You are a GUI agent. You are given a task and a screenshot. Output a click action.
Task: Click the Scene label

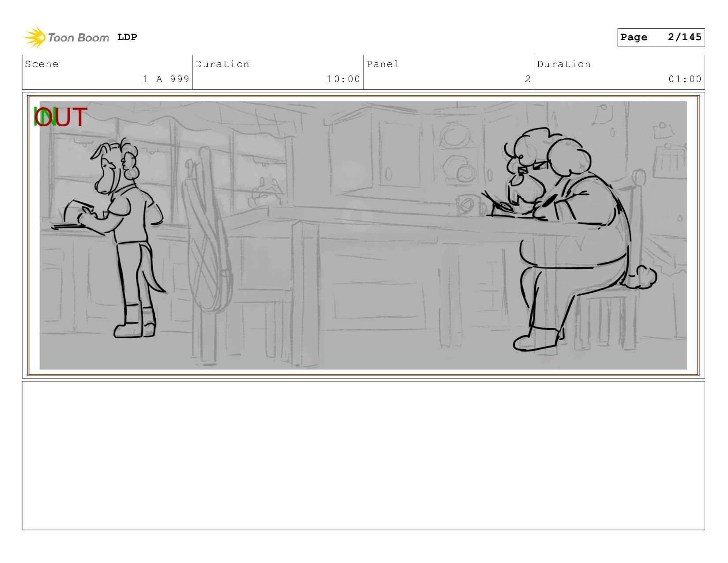(41, 64)
